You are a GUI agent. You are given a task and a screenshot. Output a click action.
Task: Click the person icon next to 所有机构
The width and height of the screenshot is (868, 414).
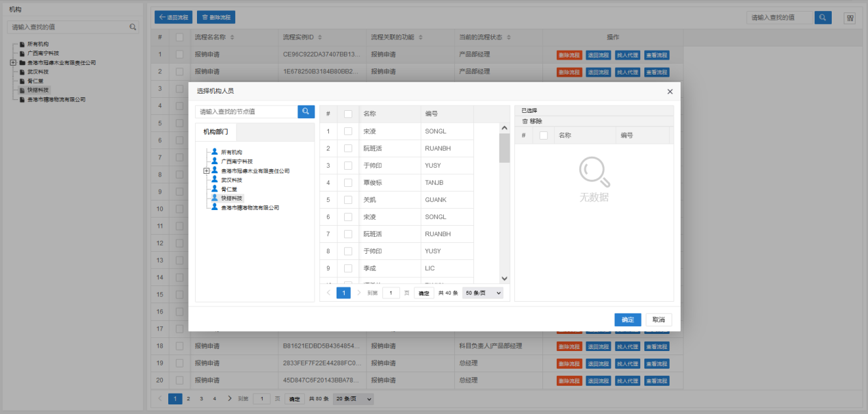tap(215, 152)
